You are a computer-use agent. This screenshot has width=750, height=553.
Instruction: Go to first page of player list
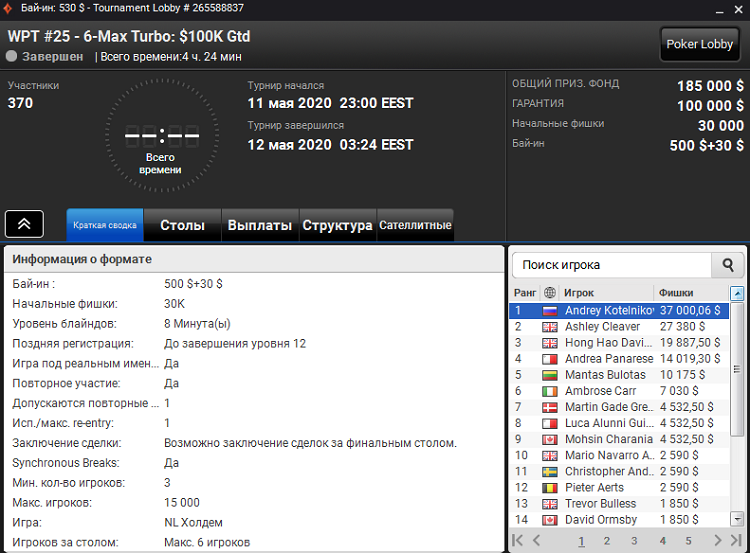click(518, 541)
